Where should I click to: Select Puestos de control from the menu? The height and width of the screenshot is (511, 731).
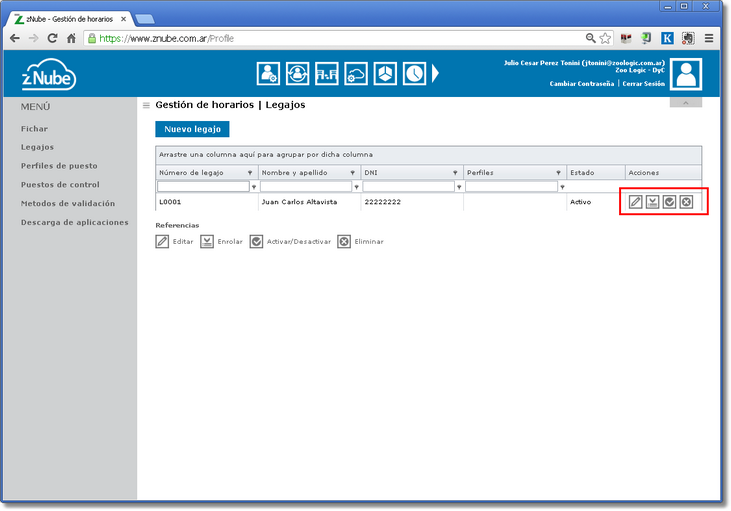(x=60, y=185)
